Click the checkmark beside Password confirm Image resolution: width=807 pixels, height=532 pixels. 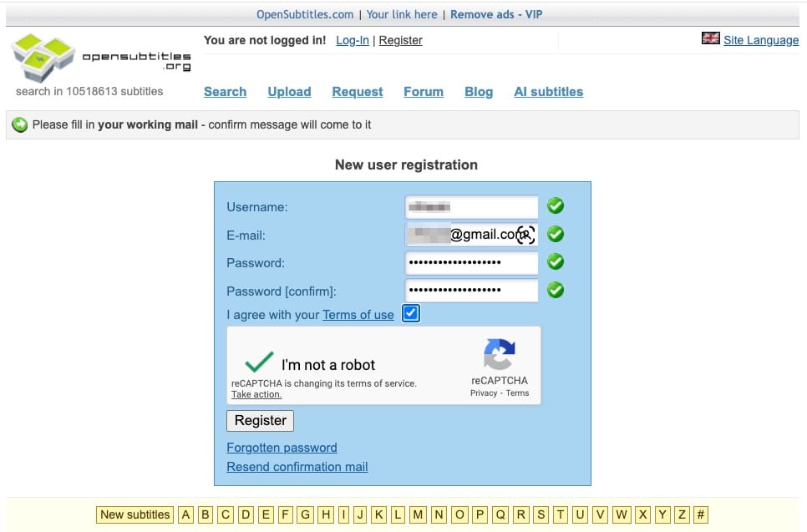pyautogui.click(x=556, y=290)
